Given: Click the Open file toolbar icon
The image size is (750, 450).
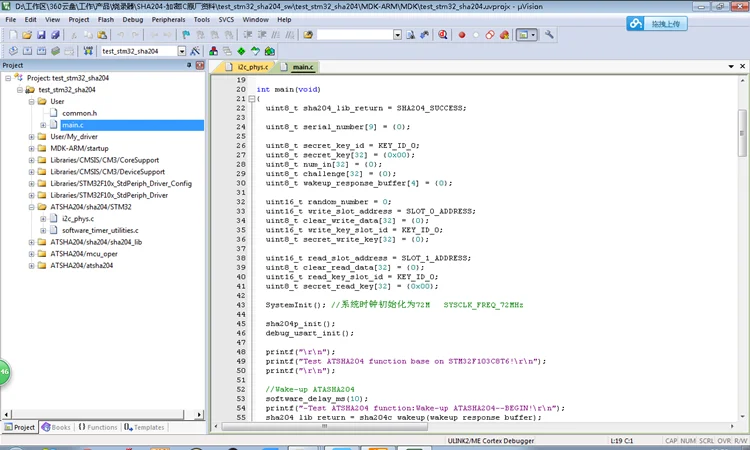Looking at the screenshot, I should coord(27,34).
